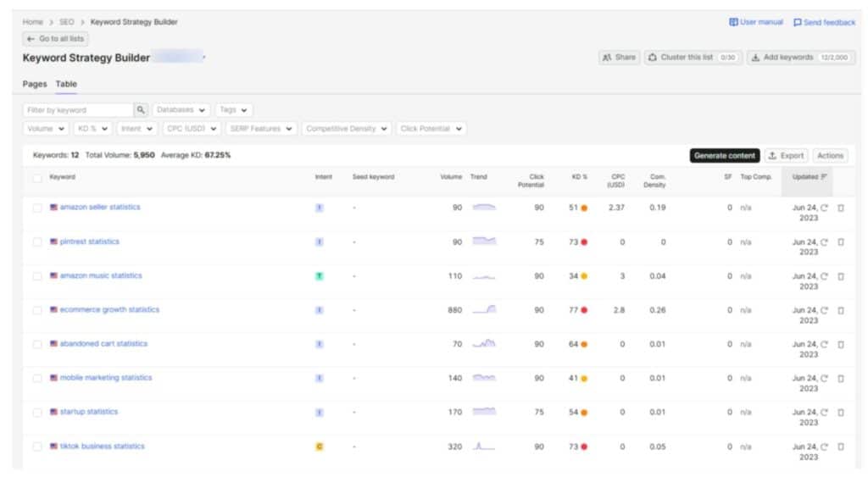Expand the Click Potential filter dropdown
The image size is (868, 477).
[431, 129]
